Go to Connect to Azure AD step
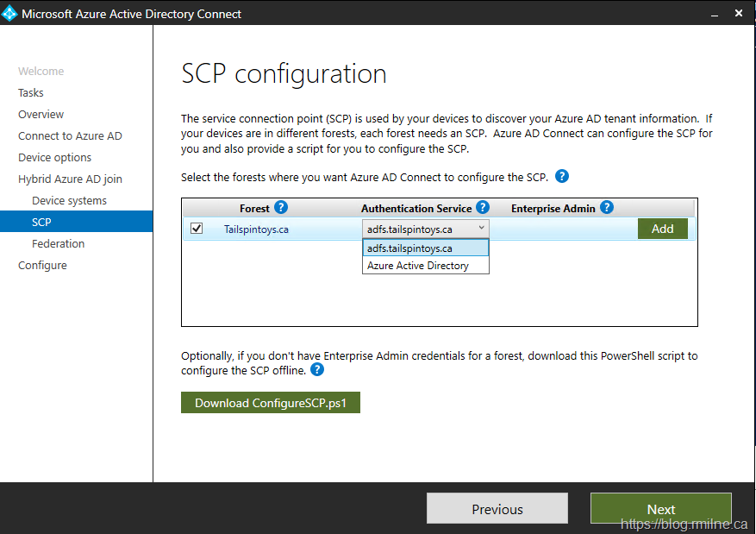This screenshot has height=534, width=756. point(70,135)
